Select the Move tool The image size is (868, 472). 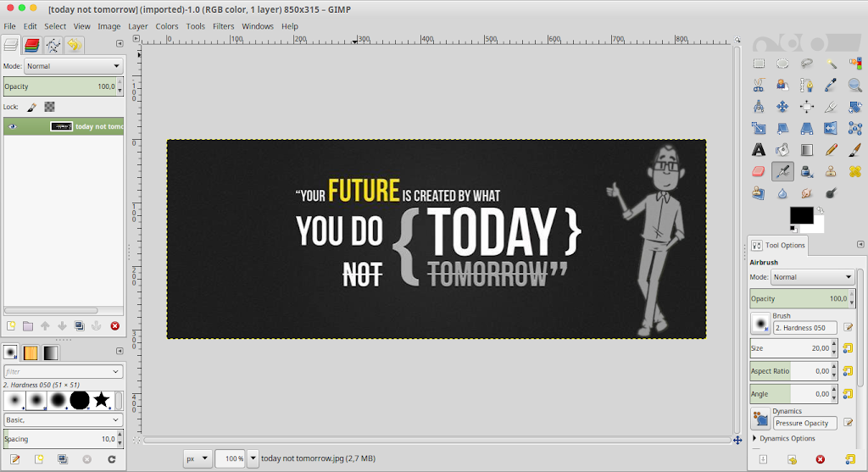tap(782, 107)
